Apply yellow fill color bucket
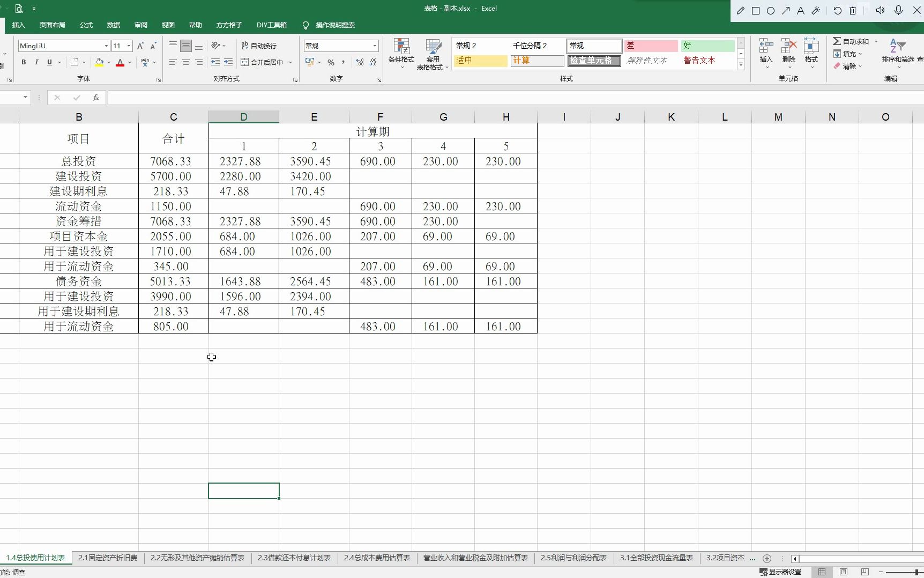Viewport: 924px width, 578px height. pos(99,62)
